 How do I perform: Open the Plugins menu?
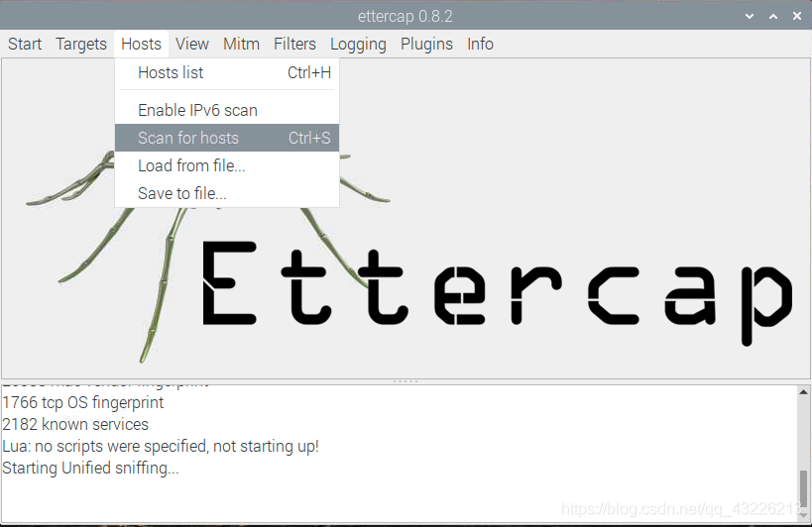click(x=426, y=44)
